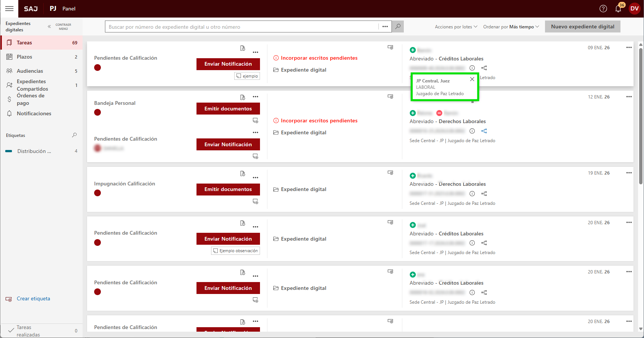Search tags with Etiquetas magnifier icon
Screen dimensions: 644x338
click(74, 135)
